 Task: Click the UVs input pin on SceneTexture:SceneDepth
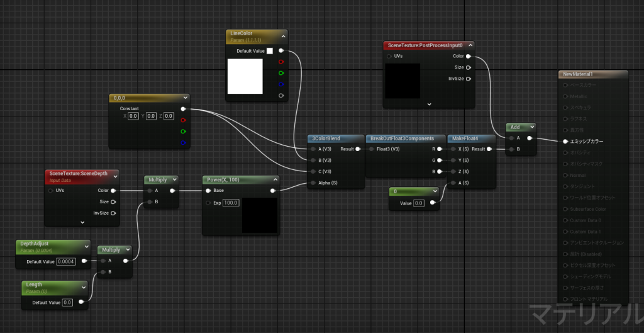click(x=51, y=190)
